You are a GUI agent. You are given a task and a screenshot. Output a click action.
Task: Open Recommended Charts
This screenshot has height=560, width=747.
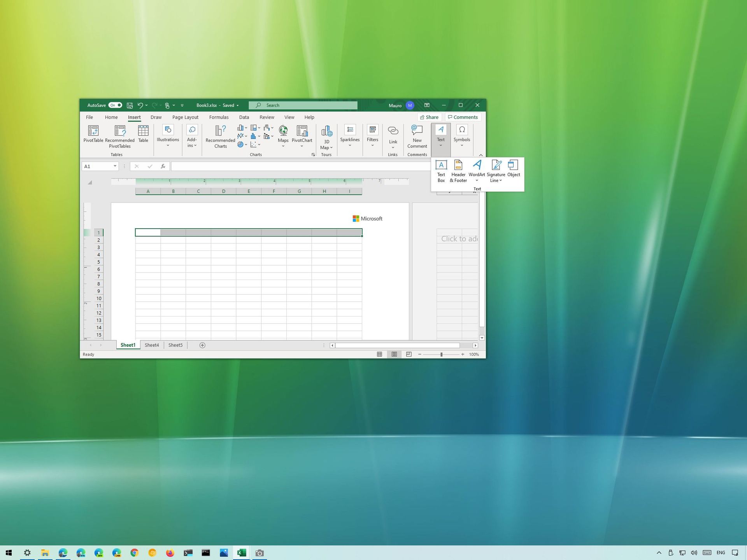point(220,136)
